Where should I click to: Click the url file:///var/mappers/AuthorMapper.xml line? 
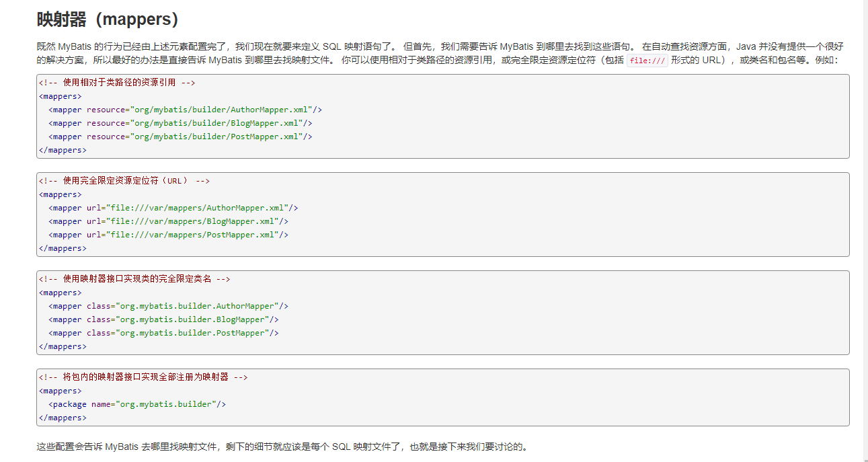pos(173,208)
